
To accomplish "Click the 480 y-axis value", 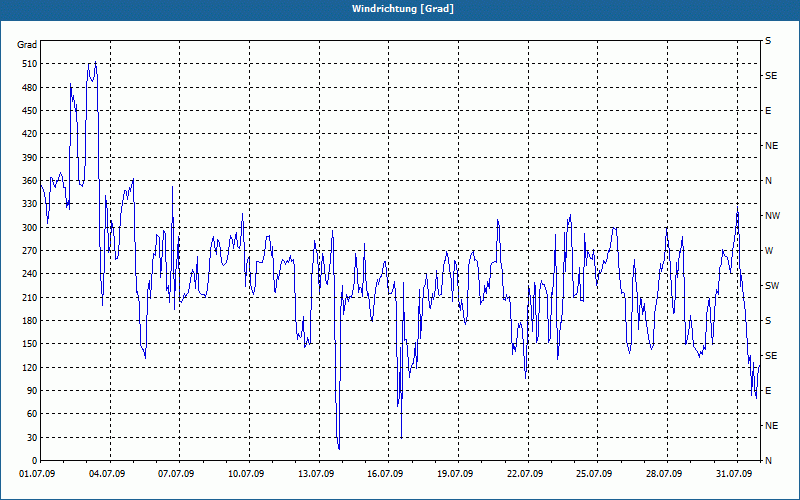I will [x=30, y=87].
